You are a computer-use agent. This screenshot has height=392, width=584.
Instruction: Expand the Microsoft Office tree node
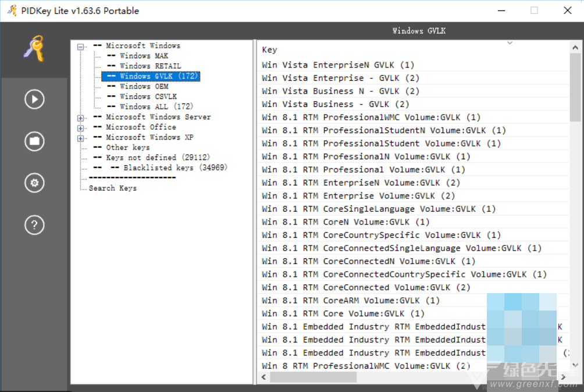point(80,128)
